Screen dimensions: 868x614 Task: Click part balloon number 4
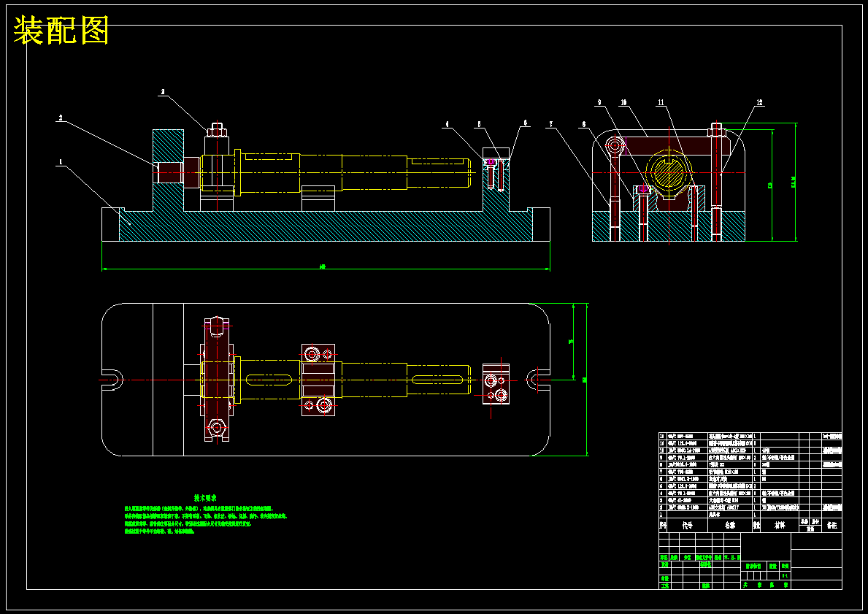(x=447, y=124)
